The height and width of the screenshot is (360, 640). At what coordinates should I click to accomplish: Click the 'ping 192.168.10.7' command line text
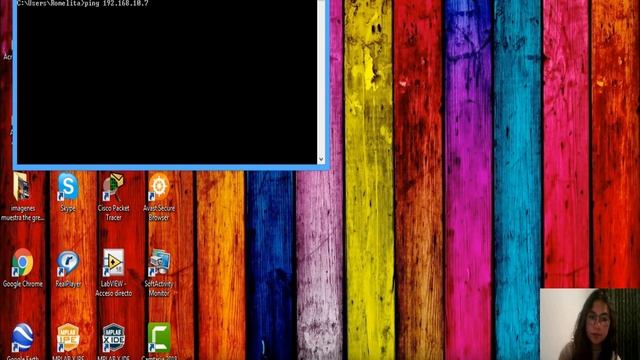point(116,3)
